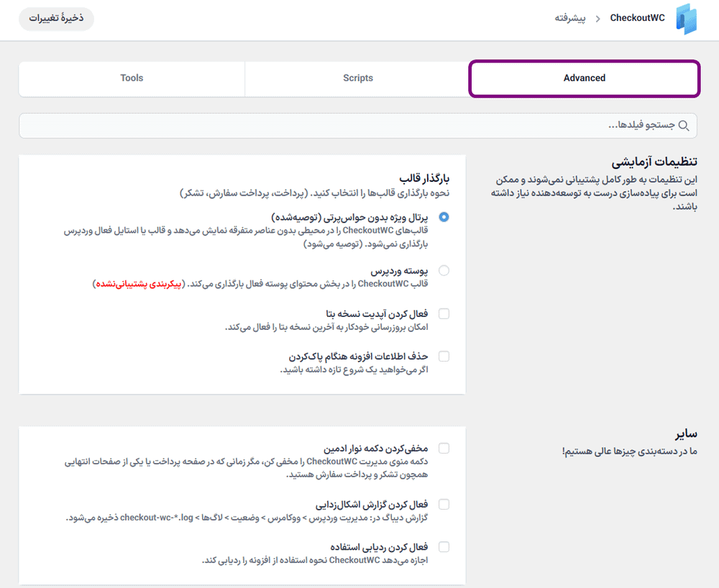Click اگر می‌خواهید یک شروع تازه description
Viewport: 719px width, 588px height.
pos(354,370)
